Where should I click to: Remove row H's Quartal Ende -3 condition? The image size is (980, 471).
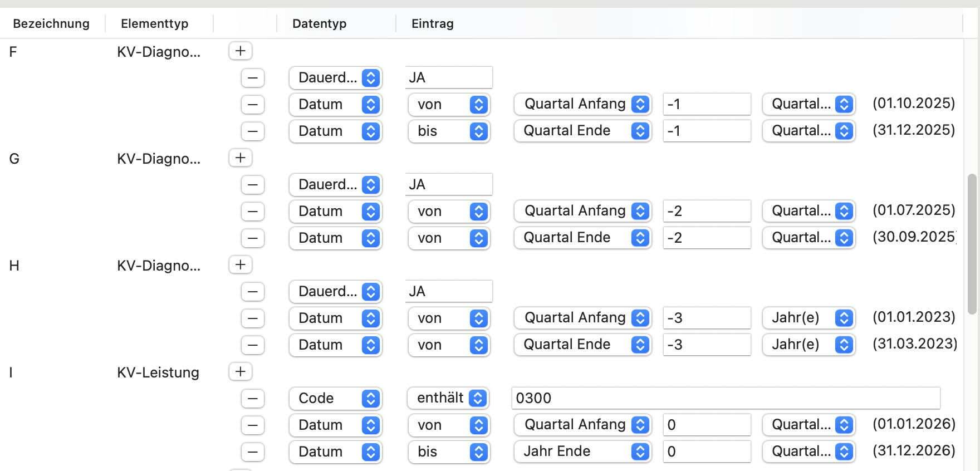pyautogui.click(x=252, y=345)
